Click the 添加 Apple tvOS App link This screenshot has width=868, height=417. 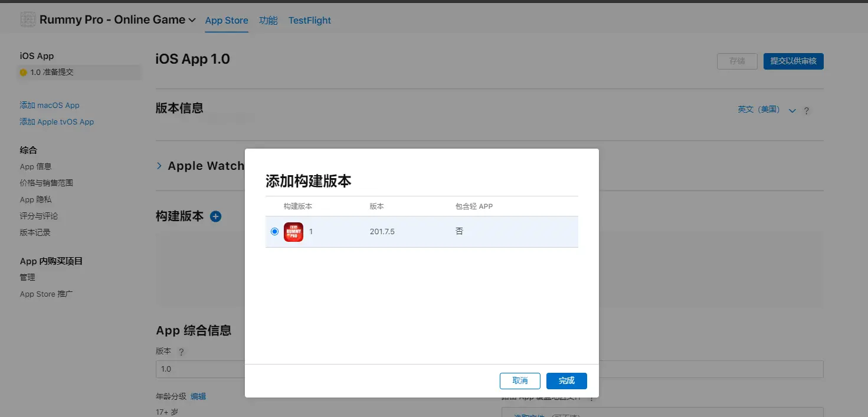(x=57, y=122)
